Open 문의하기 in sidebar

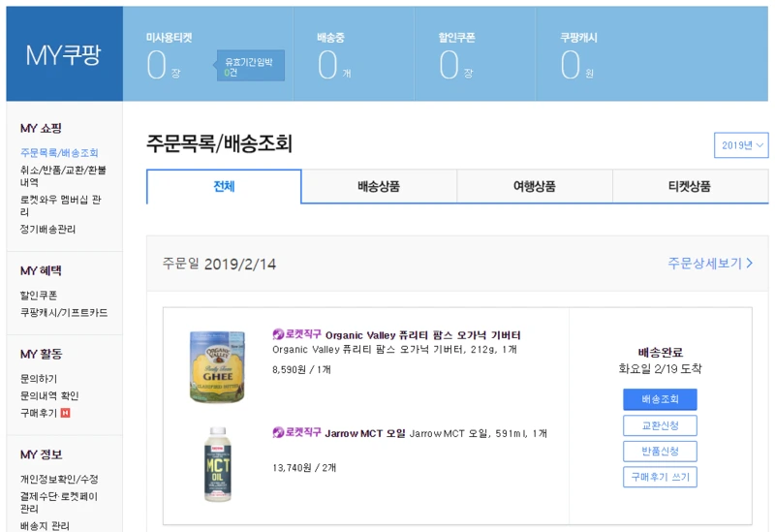tap(39, 379)
